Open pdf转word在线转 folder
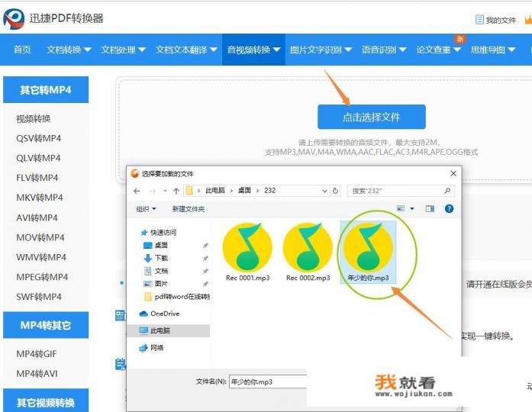 (177, 297)
